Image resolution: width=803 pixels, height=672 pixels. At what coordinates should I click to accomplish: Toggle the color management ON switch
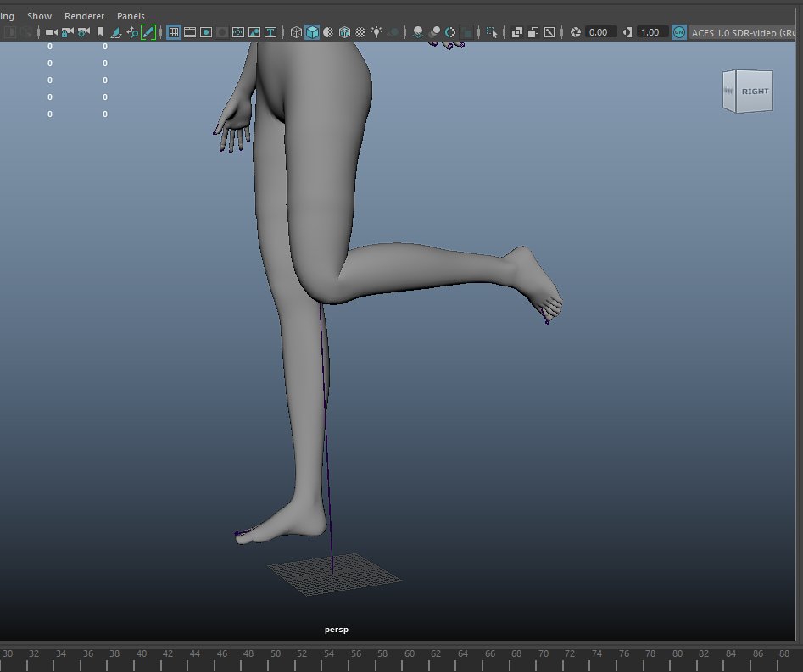(678, 32)
